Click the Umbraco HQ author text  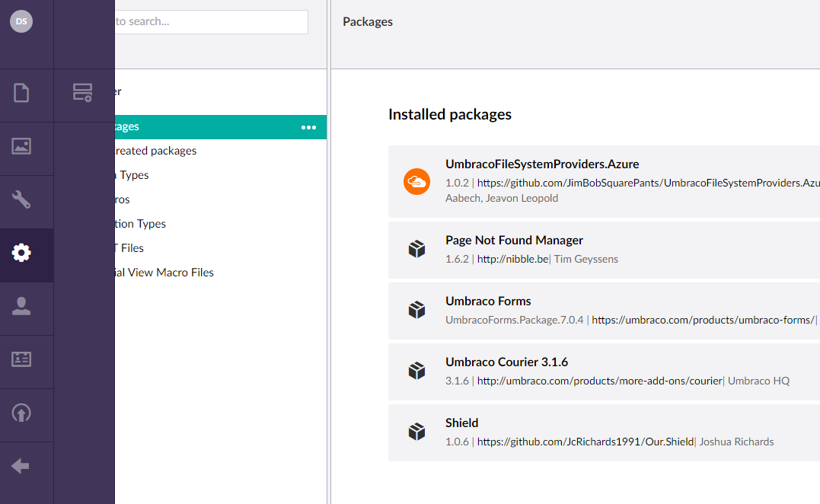[759, 381]
